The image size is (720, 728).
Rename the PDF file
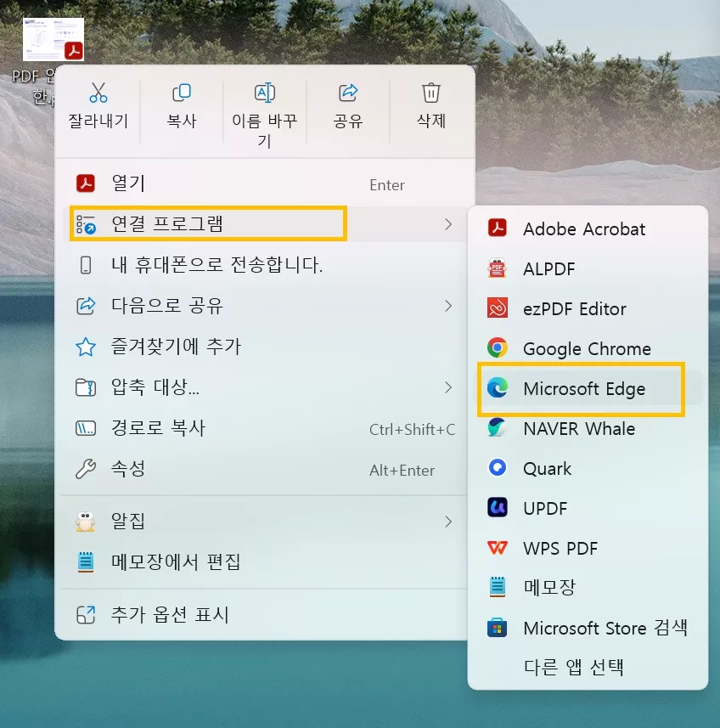(x=264, y=105)
